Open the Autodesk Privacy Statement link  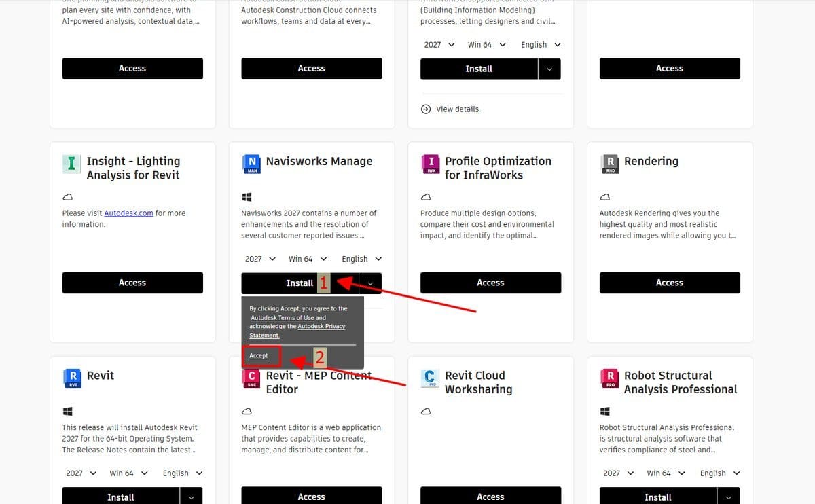click(297, 331)
